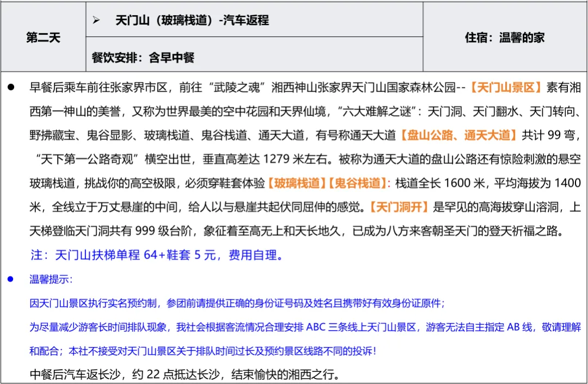
Task: Click the text 共计 99 弯
Action: [x=548, y=135]
